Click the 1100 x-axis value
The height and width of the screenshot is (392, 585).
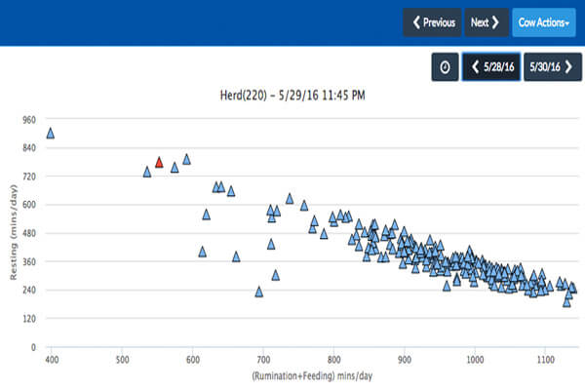pos(545,360)
